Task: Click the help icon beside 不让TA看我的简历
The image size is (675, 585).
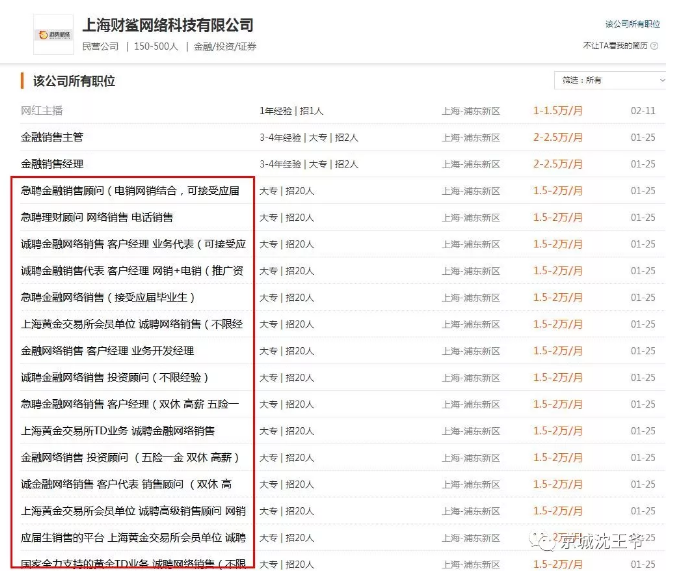Action: pyautogui.click(x=654, y=46)
